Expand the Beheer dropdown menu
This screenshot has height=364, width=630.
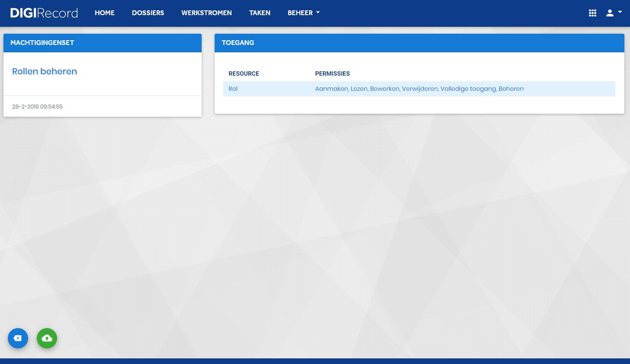[304, 13]
